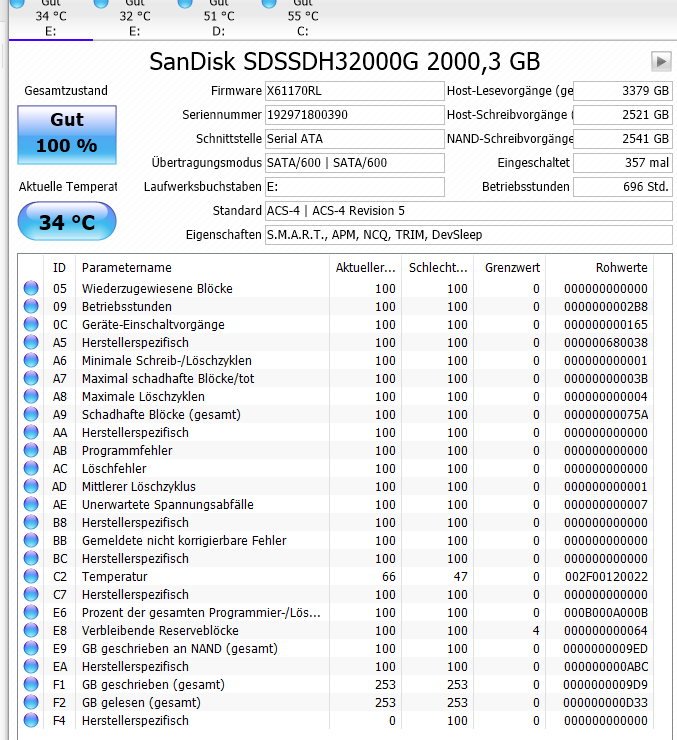Click the Grenzwert column header
The height and width of the screenshot is (740, 677).
tap(510, 268)
